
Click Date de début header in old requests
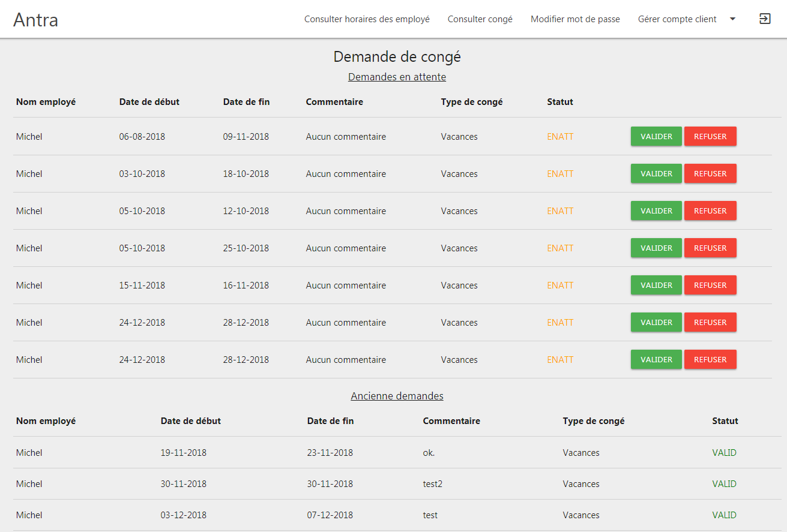(x=191, y=421)
